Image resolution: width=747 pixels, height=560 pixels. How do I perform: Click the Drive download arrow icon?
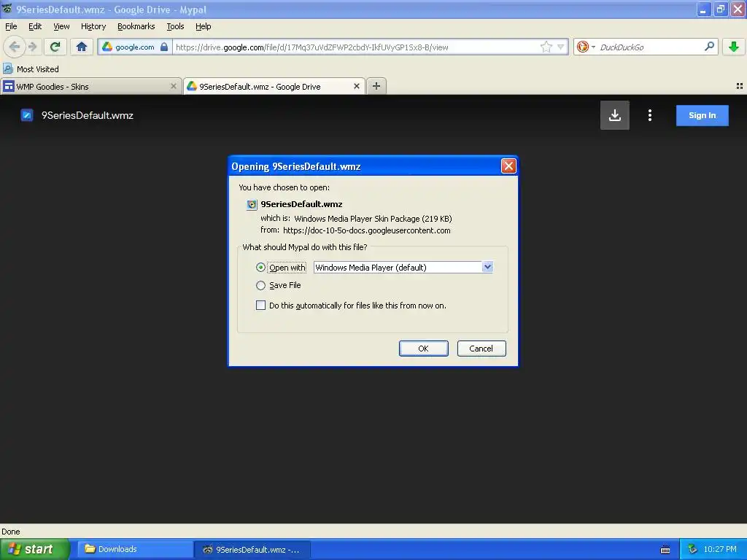tap(614, 115)
